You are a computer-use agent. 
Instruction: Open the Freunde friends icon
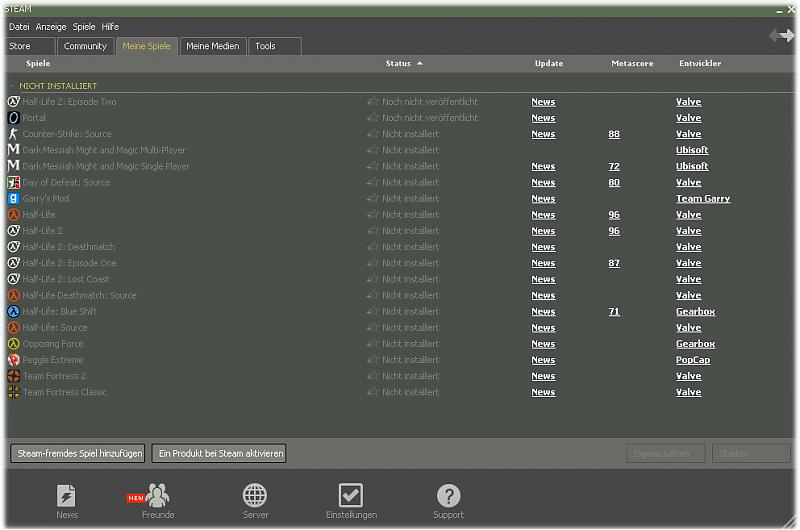tap(158, 497)
